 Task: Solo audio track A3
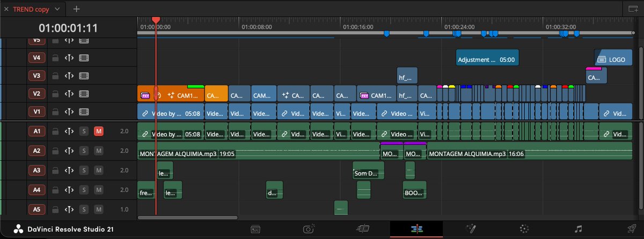[x=84, y=170]
